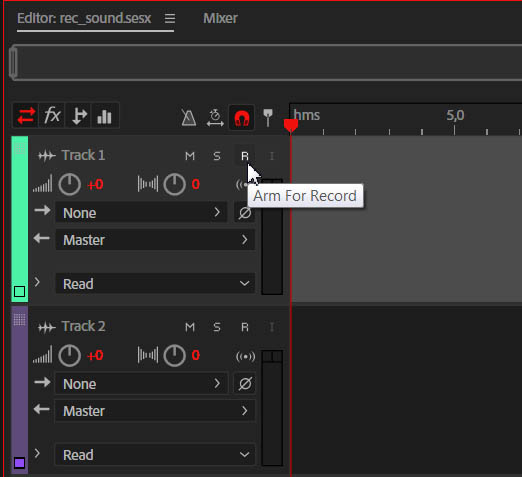The image size is (522, 477).
Task: Mute Track 1
Action: [x=190, y=156]
